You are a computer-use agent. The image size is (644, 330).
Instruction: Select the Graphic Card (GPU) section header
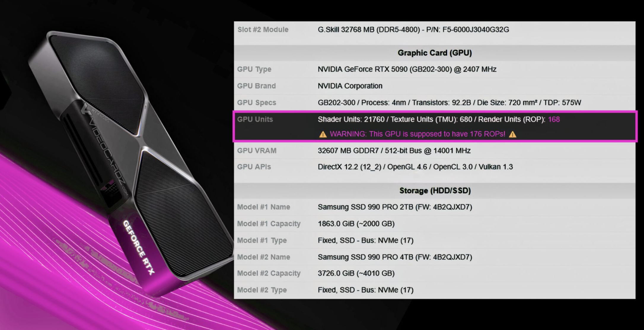click(x=434, y=53)
